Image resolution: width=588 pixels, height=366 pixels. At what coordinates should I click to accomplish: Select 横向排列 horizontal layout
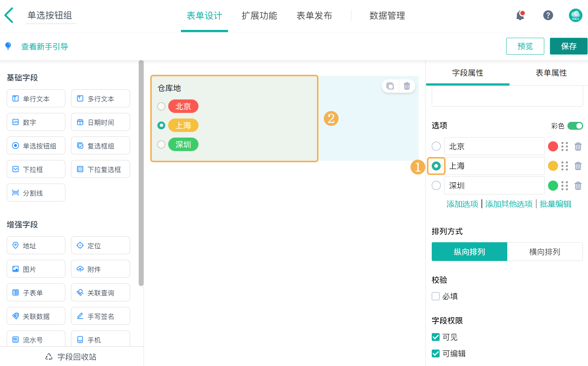[x=545, y=252]
